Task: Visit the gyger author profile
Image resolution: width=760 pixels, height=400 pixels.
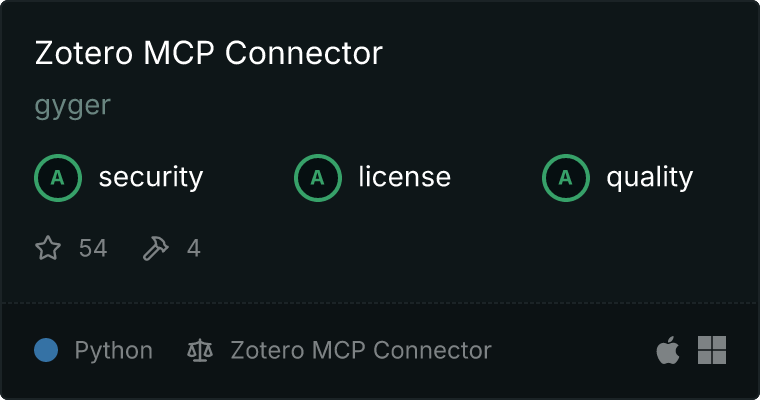Action: point(73,105)
